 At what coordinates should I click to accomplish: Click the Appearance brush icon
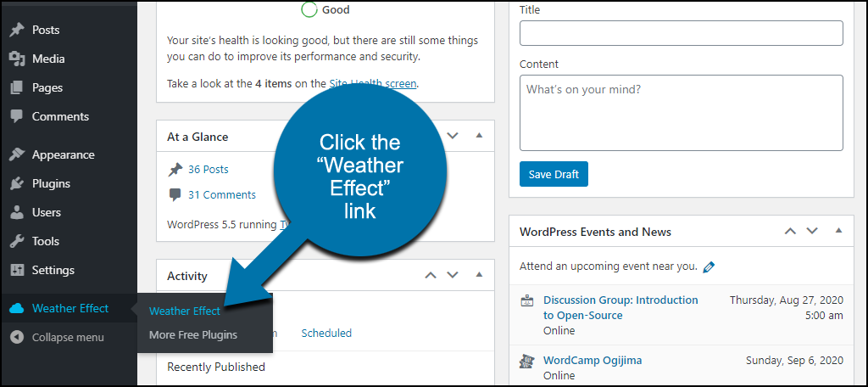coord(17,154)
